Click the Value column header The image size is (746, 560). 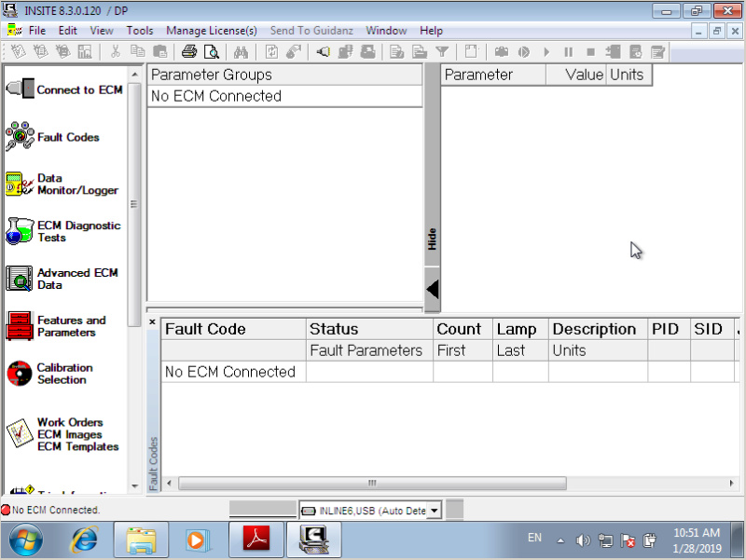tap(575, 75)
